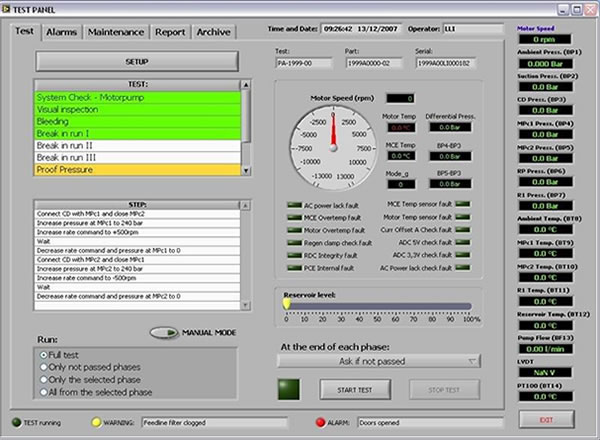
Task: Click the PCE Internal fault LED
Action: (293, 267)
